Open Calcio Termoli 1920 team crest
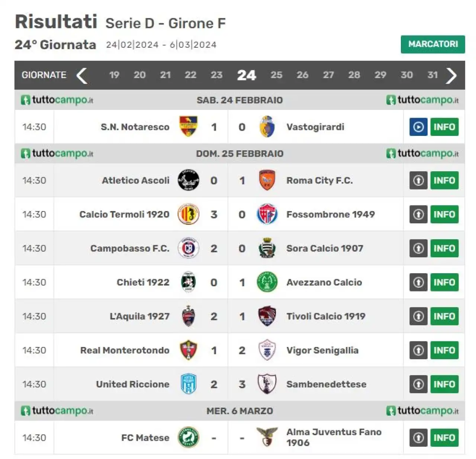 coord(188,214)
